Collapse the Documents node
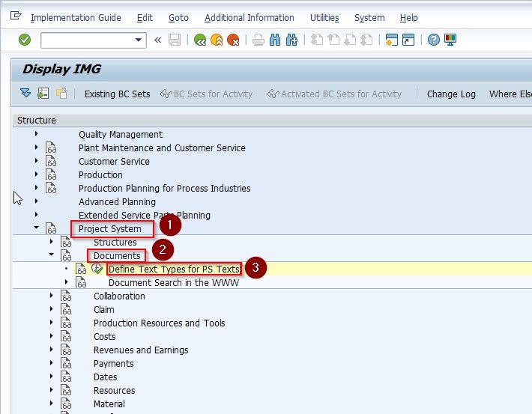This screenshot has width=532, height=414. pyautogui.click(x=51, y=255)
